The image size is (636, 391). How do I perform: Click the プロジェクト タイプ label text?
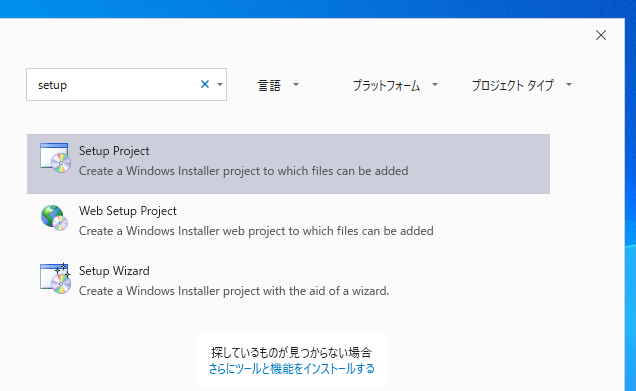click(513, 85)
